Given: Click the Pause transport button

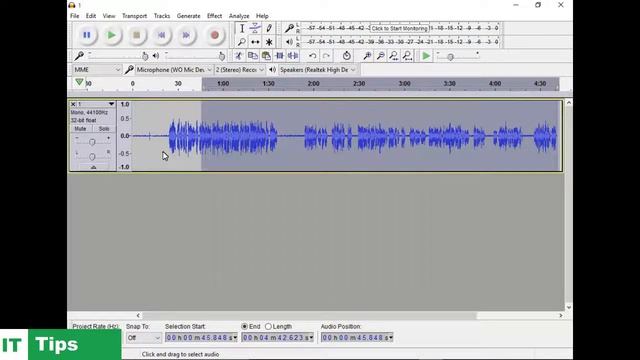Looking at the screenshot, I should pos(87,35).
